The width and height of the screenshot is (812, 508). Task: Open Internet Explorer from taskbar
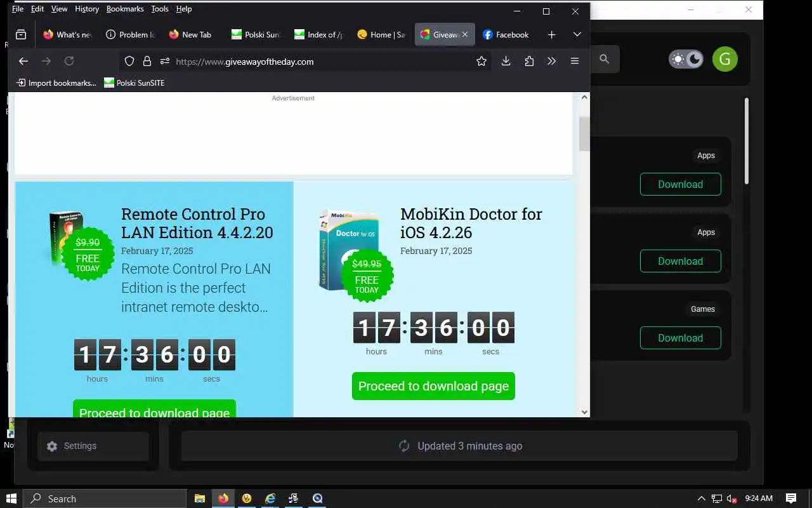(x=270, y=498)
